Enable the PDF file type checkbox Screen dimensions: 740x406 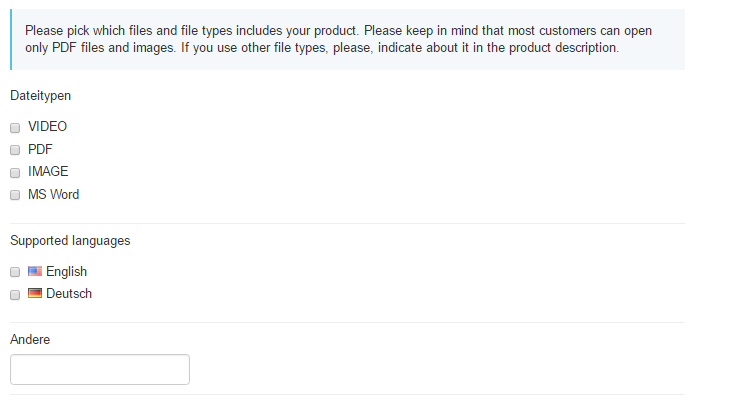coord(15,150)
